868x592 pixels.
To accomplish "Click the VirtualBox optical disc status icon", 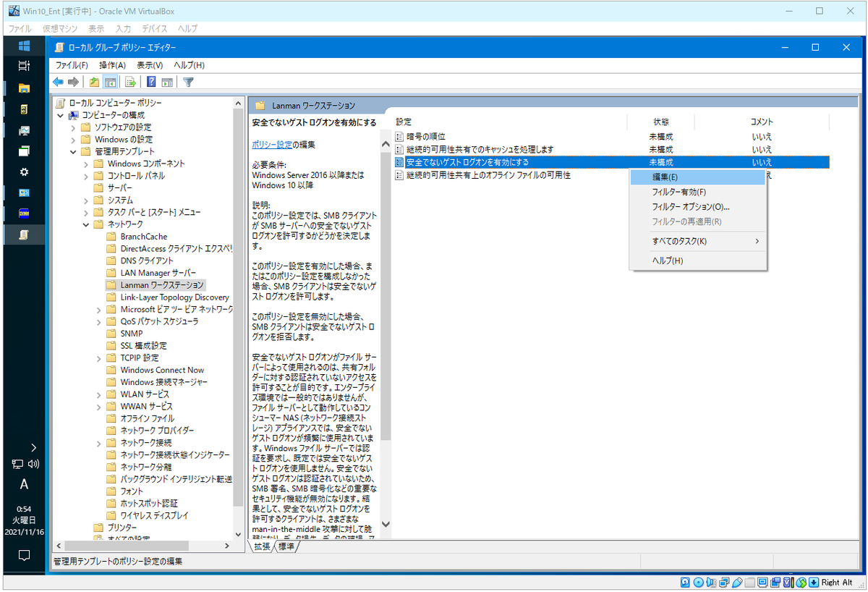I will (x=698, y=582).
